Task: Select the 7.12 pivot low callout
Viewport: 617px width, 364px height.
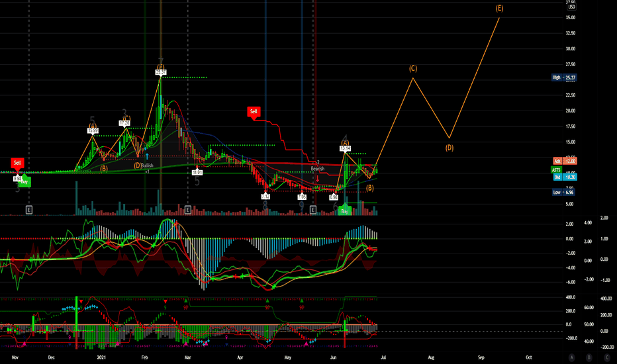Action: pos(265,196)
